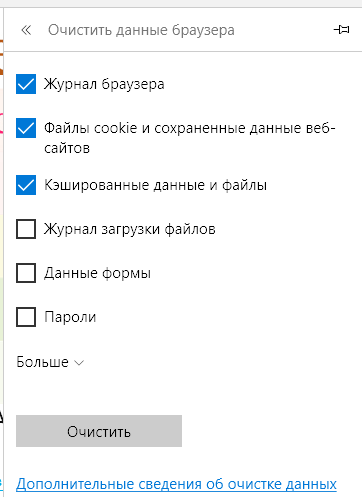
Task: Open Дополнительные сведения об очистке данных link
Action: pyautogui.click(x=176, y=484)
